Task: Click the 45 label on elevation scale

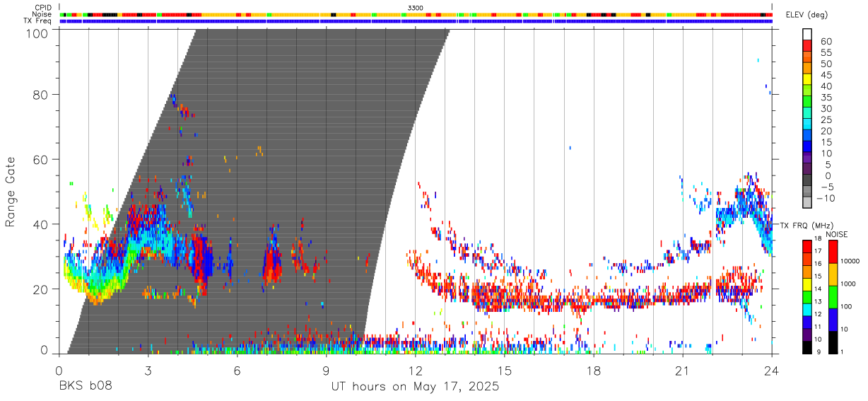Action: 826,74
